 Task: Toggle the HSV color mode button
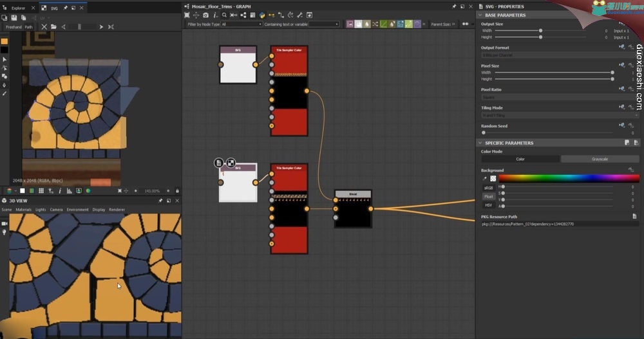[x=488, y=205]
